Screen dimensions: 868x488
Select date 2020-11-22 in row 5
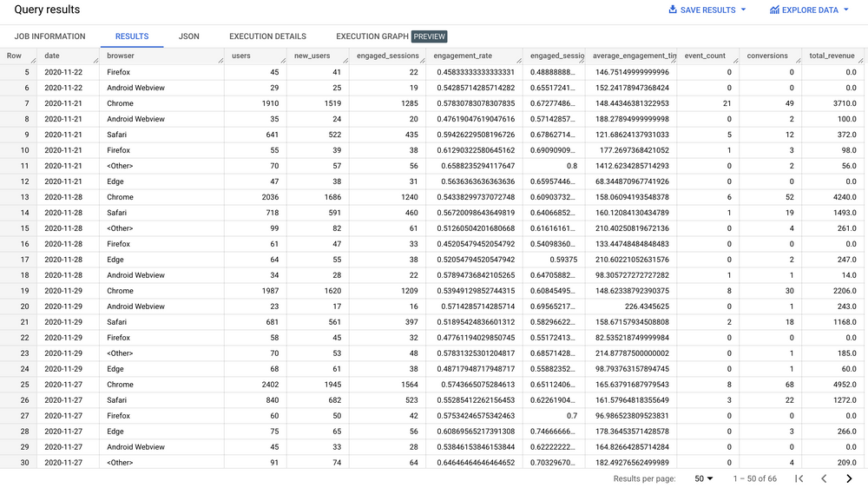click(x=63, y=73)
